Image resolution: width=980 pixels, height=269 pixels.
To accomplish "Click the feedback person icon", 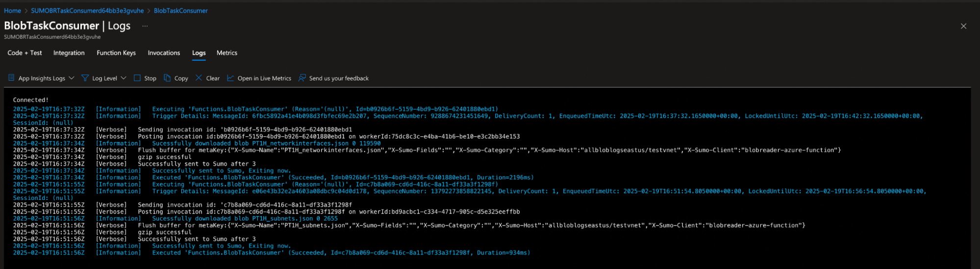I will pos(302,78).
